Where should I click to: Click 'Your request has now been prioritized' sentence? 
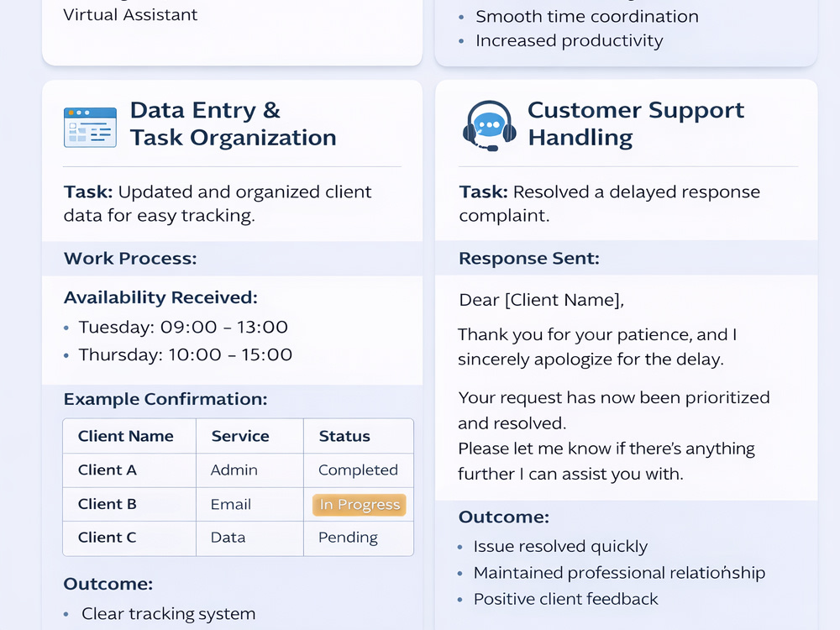coord(613,411)
